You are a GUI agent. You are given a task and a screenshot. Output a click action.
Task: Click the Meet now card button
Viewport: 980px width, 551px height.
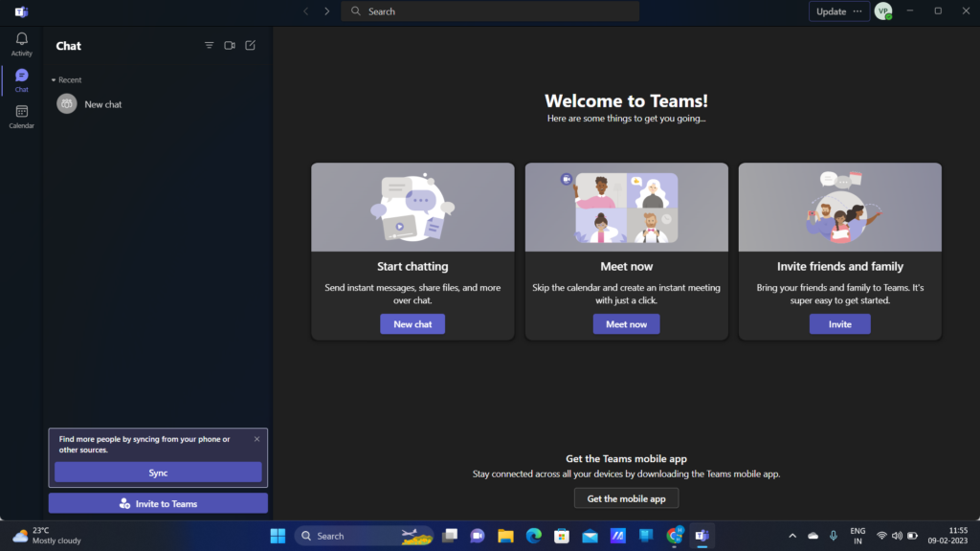pos(626,324)
